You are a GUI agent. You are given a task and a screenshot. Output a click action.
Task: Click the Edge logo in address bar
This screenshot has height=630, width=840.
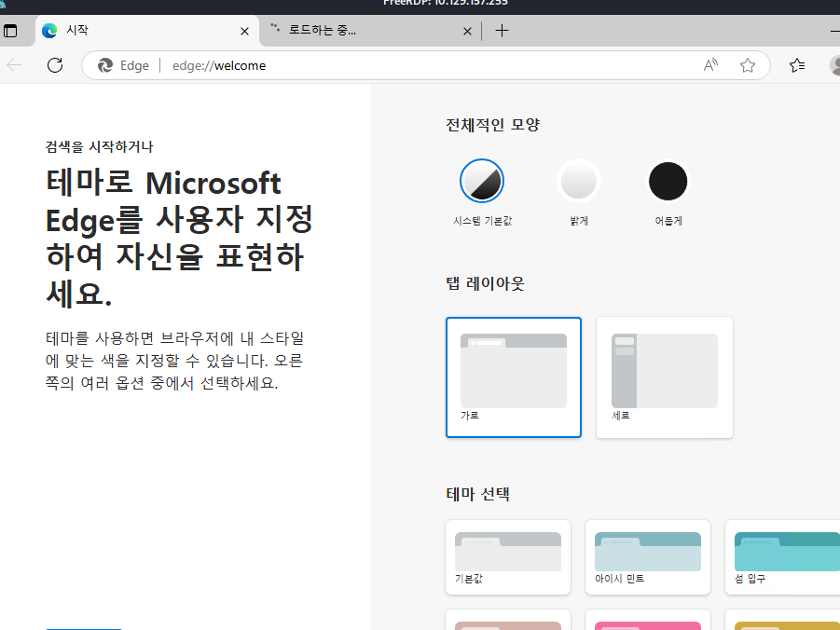pos(105,65)
